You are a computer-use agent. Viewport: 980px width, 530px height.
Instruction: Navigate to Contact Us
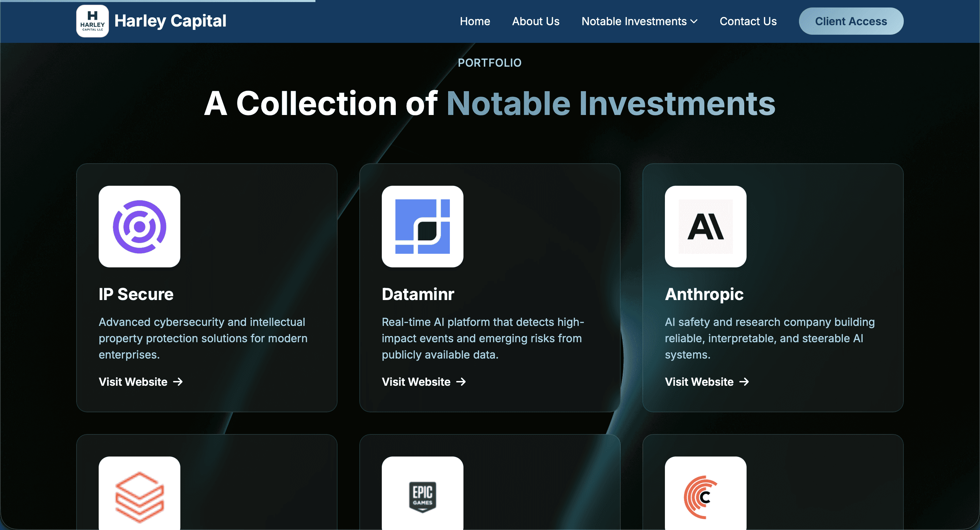coord(748,21)
